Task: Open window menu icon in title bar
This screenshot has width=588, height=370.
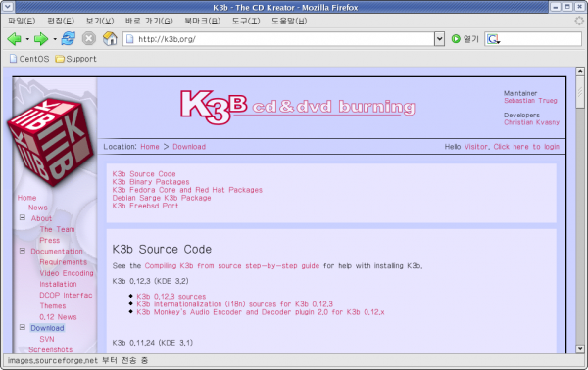Action: click(8, 7)
